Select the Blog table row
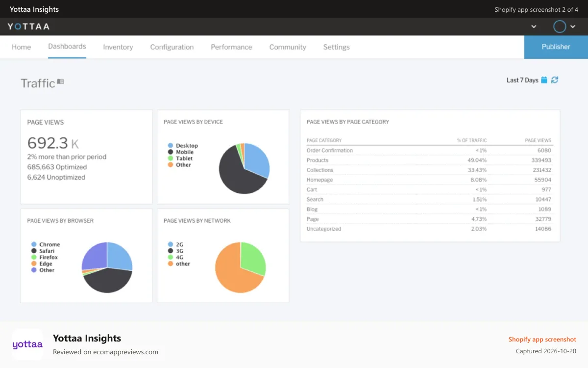Image resolution: width=588 pixels, height=368 pixels. tap(429, 210)
